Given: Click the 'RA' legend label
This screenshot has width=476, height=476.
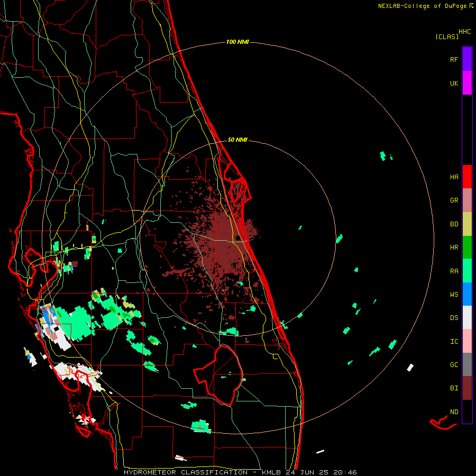Looking at the screenshot, I should (454, 271).
